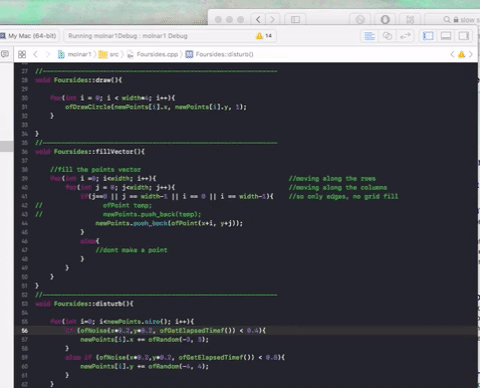Click the '//moving along the columns' comment
480x388 pixels.
coord(338,188)
